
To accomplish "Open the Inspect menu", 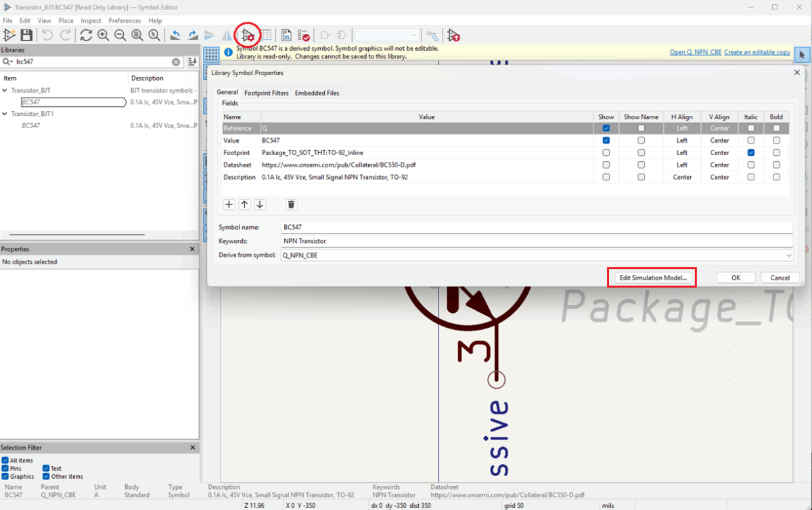I will click(91, 21).
